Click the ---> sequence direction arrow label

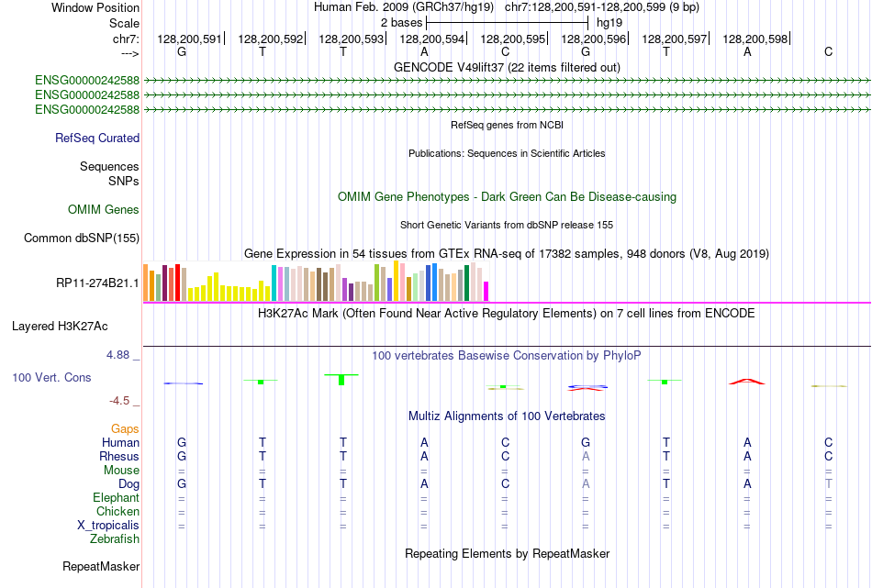click(130, 53)
